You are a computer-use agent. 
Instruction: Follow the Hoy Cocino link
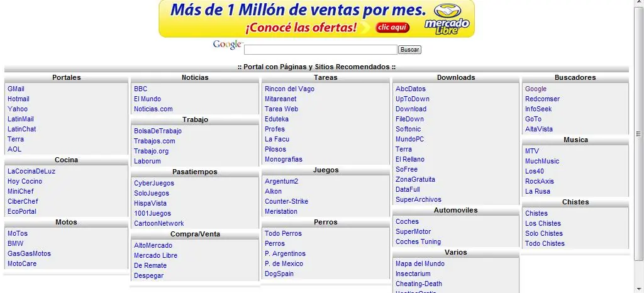pos(25,181)
